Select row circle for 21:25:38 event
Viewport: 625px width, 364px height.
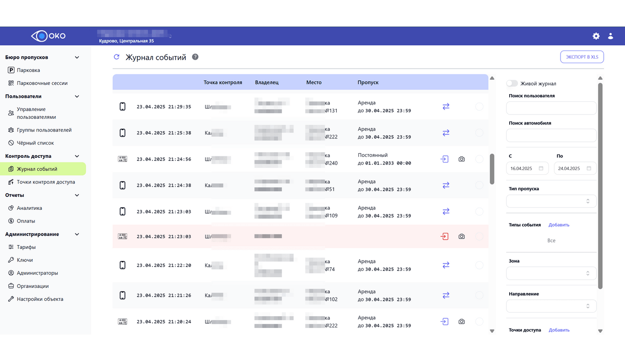coord(479,133)
